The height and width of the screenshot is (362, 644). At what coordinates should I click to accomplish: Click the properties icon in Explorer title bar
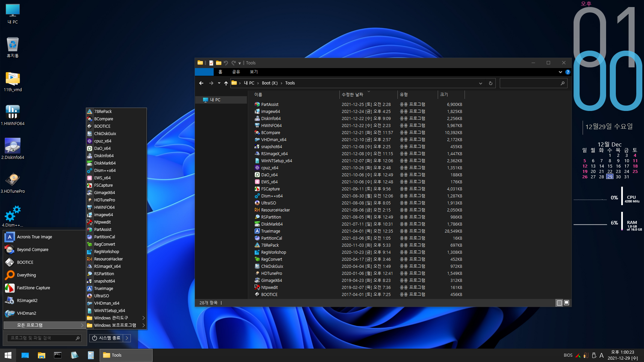pyautogui.click(x=211, y=63)
